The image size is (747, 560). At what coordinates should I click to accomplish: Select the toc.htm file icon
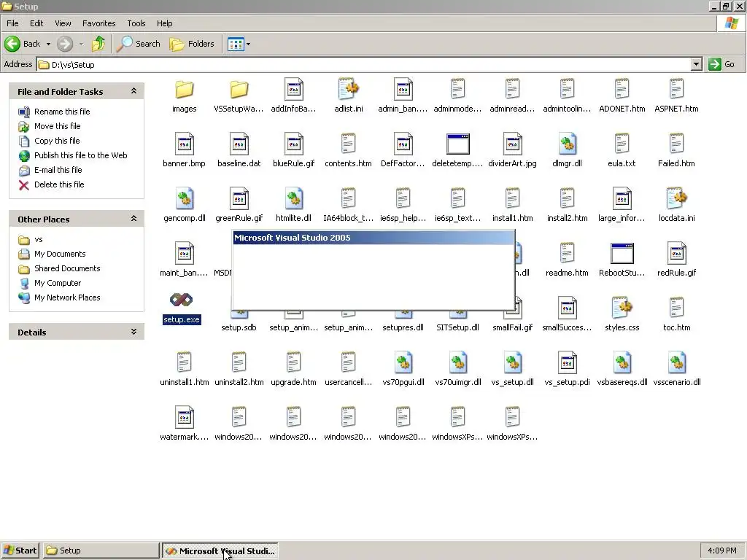[676, 308]
